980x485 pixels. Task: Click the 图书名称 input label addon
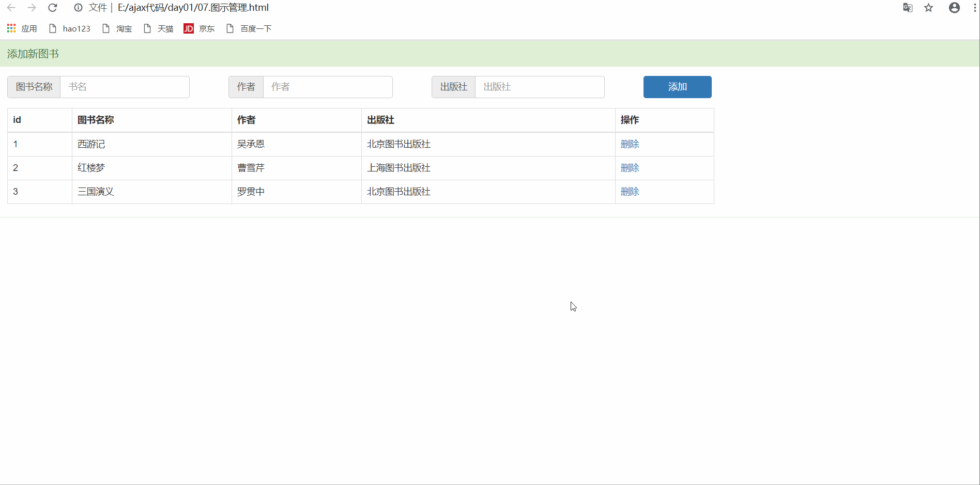tap(34, 87)
